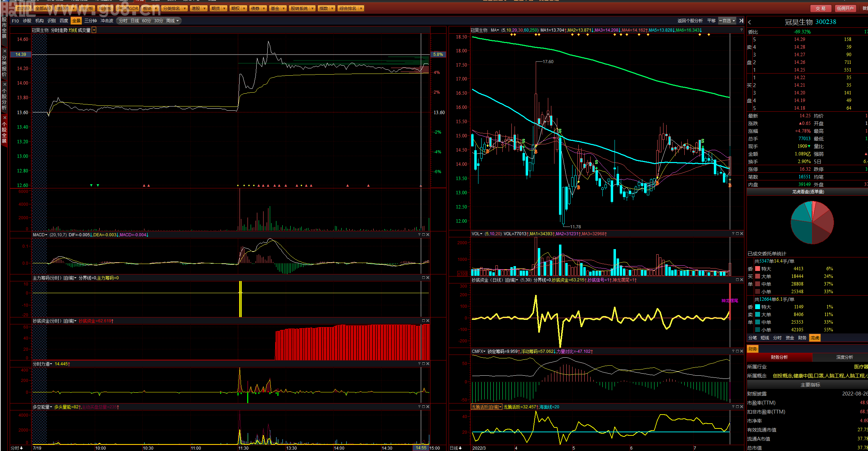This screenshot has height=451, width=868.
Task: Open help for the CMFX panel
Action: (733, 351)
